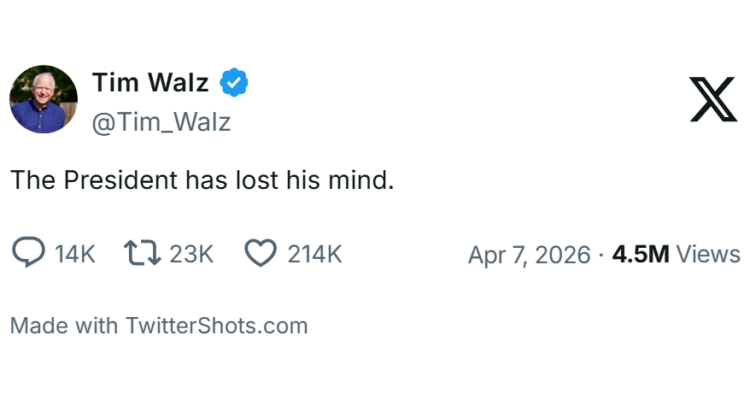Viewport: 750px width, 400px height.
Task: Click the 4.5M view count number
Action: (640, 254)
